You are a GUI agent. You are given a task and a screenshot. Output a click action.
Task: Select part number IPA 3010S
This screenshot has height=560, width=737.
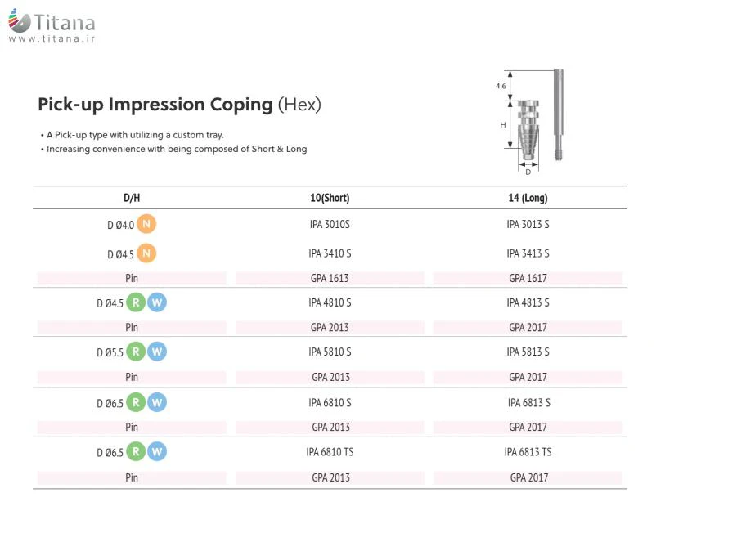click(x=330, y=224)
